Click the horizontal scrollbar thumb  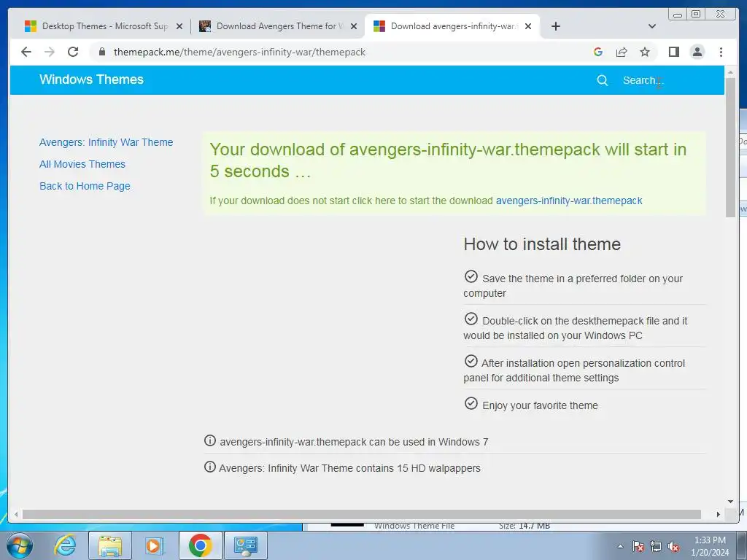(362, 514)
